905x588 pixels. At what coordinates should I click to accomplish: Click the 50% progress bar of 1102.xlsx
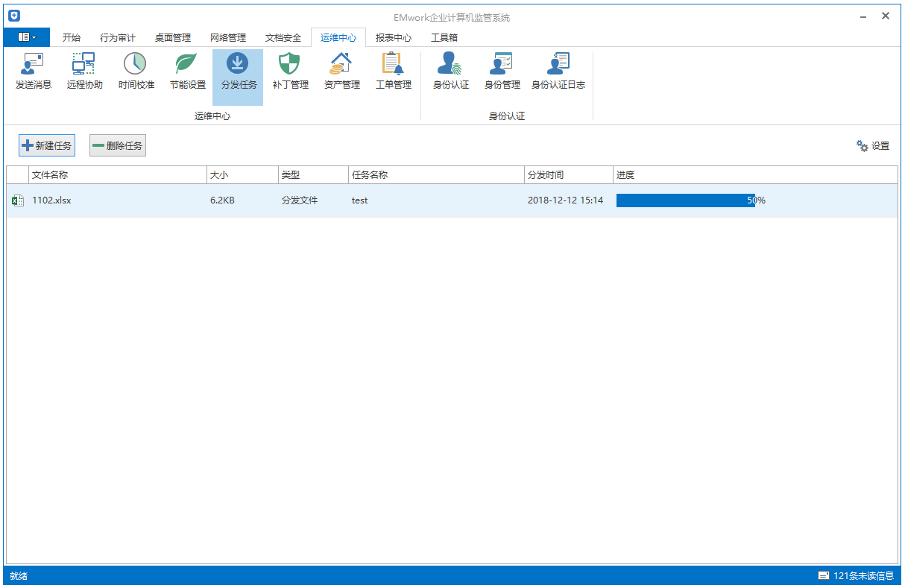[x=686, y=200]
